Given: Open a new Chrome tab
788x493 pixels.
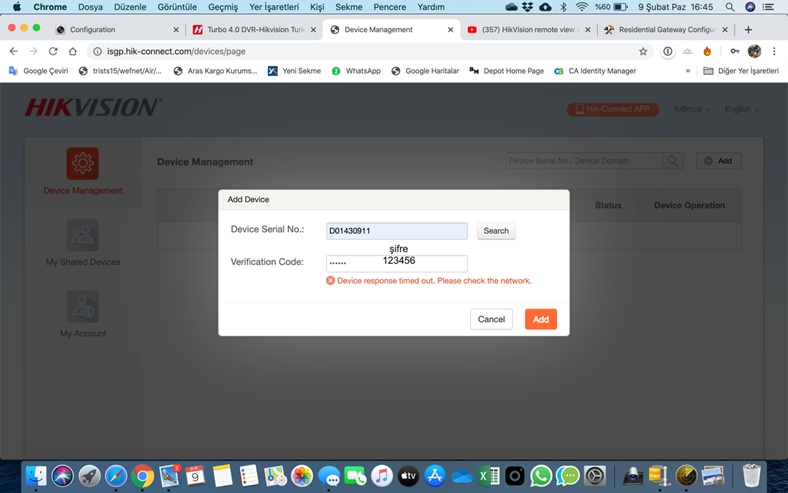Looking at the screenshot, I should click(748, 30).
